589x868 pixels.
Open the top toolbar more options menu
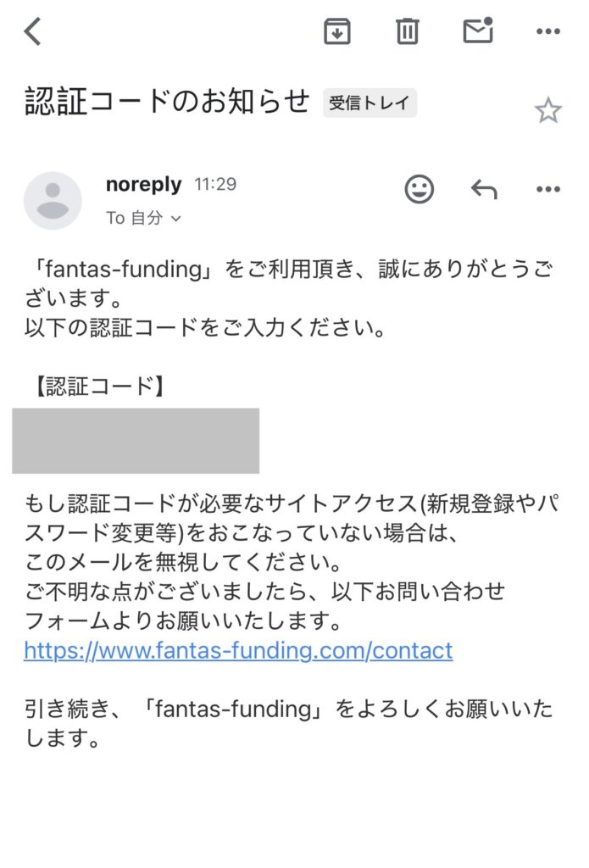(x=548, y=32)
